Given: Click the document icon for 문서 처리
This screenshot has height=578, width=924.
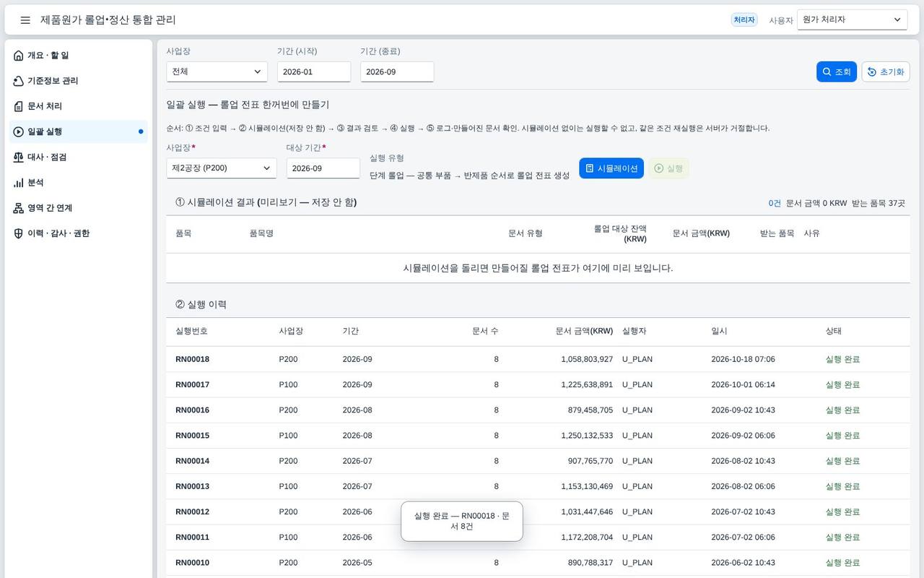Looking at the screenshot, I should [x=19, y=106].
